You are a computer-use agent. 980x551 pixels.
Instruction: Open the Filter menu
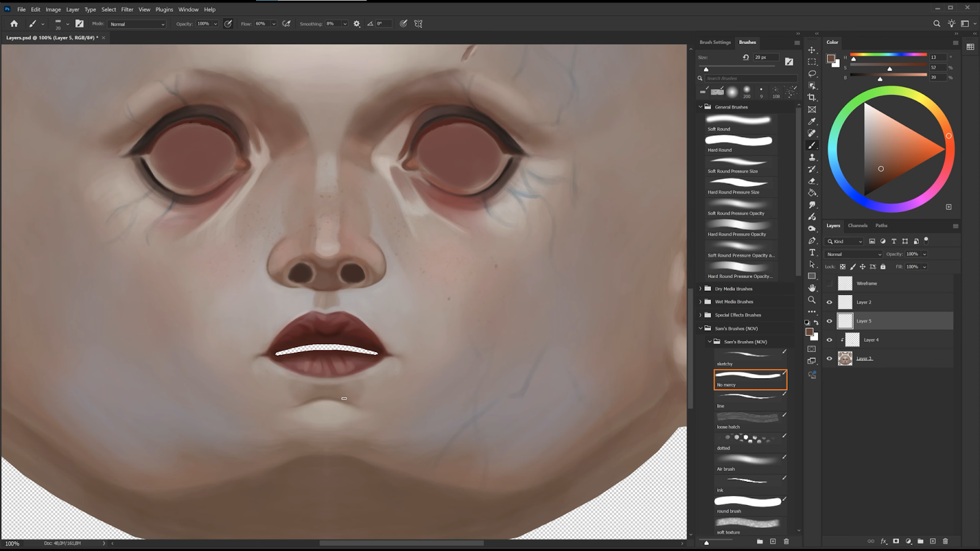click(127, 10)
